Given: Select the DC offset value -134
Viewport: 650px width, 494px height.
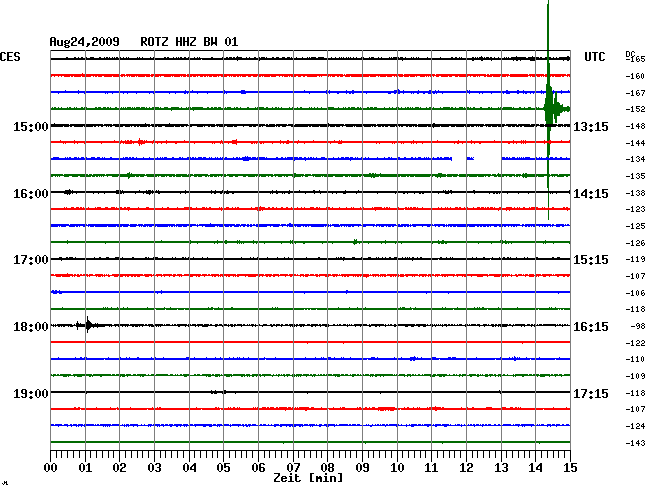Looking at the screenshot, I should pos(635,159).
